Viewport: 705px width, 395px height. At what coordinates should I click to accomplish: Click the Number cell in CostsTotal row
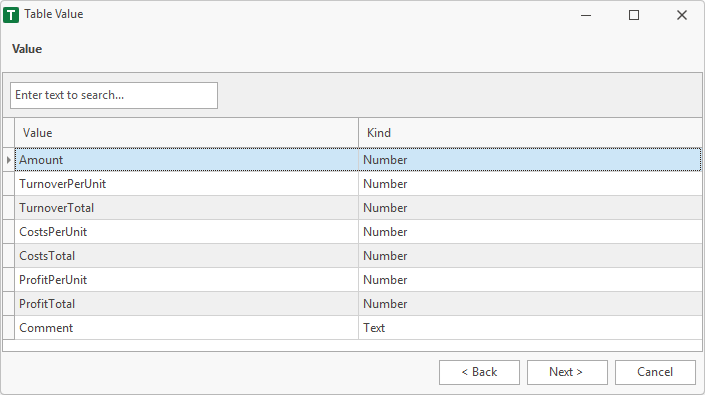click(530, 256)
